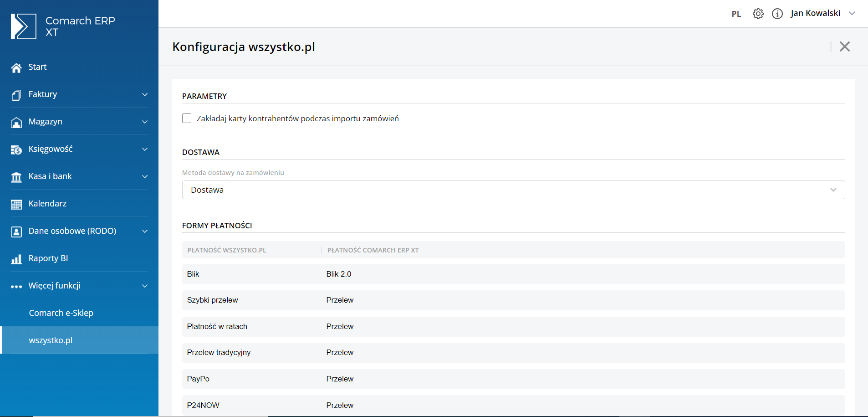
Task: Click the Kalendarz calendar icon
Action: (16, 204)
